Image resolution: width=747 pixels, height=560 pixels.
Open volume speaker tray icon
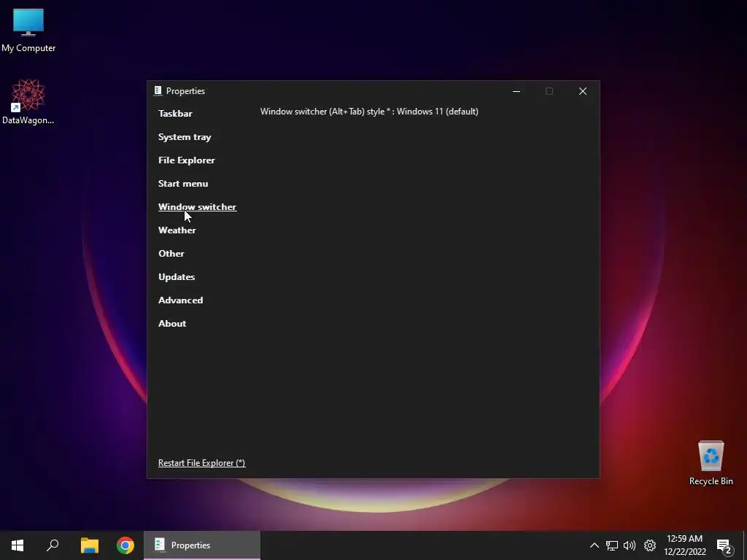(x=630, y=545)
